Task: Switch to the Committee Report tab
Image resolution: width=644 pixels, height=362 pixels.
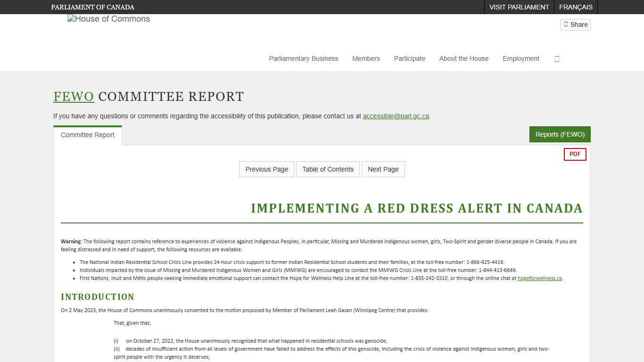Action: click(x=87, y=135)
